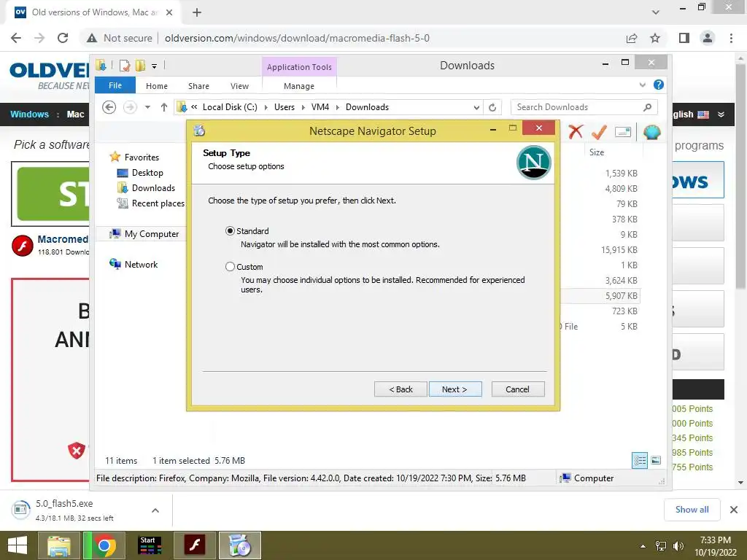Screen dimensions: 747x560
Task: Open Downloads in the navigation pane
Action: [153, 188]
